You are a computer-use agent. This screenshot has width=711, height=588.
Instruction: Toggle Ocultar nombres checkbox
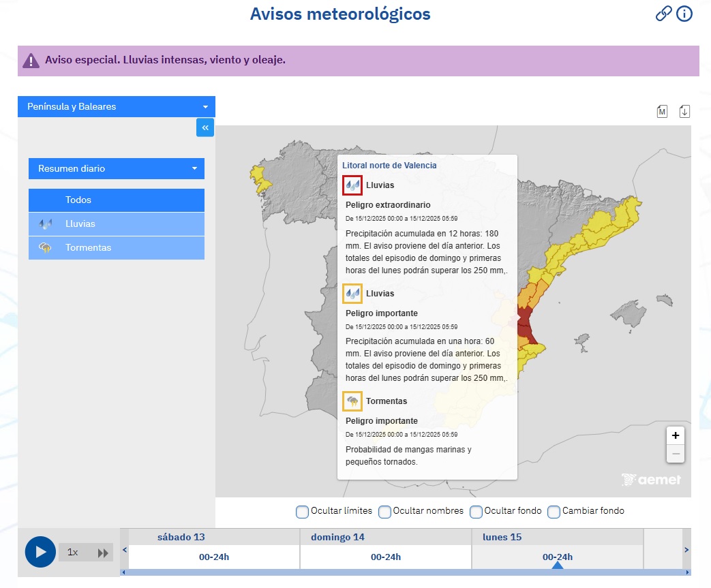coord(384,511)
